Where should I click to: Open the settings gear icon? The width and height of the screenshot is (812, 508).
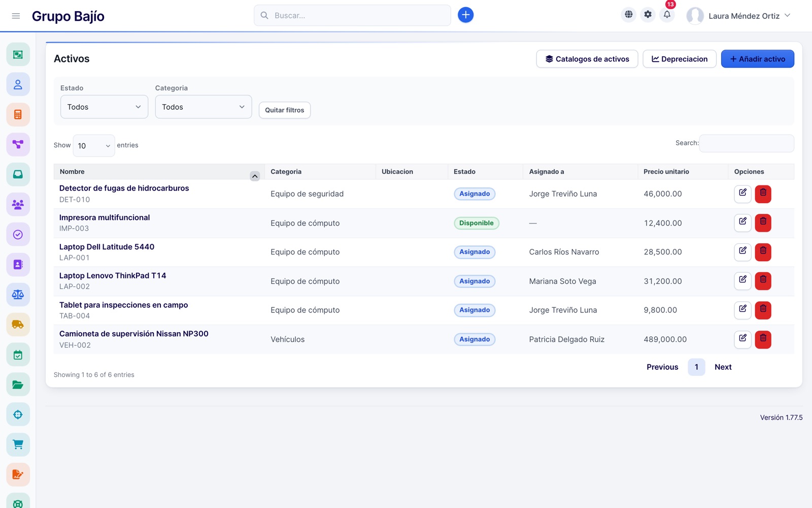[x=648, y=15]
